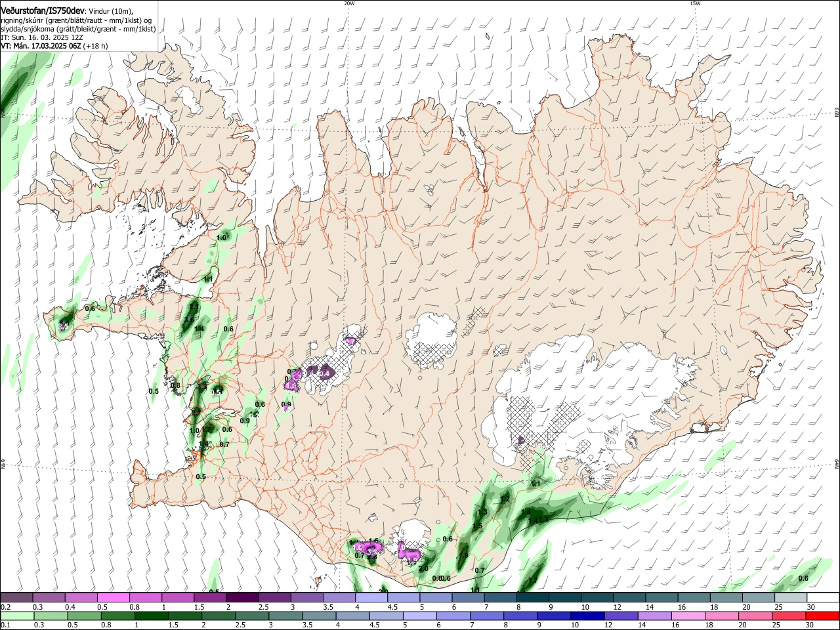Click the '3.4' snowfall value on the map
The width and height of the screenshot is (840, 630).
[324, 373]
